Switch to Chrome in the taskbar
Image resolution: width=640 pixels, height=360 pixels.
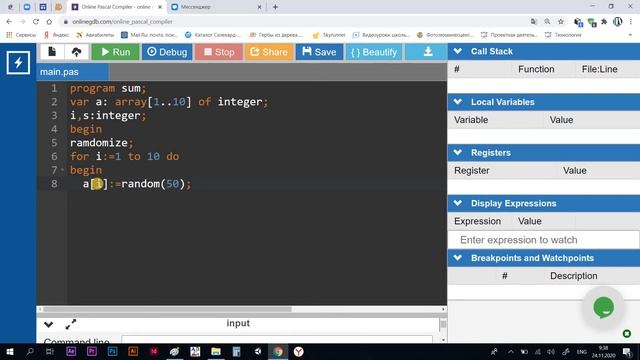click(x=278, y=351)
